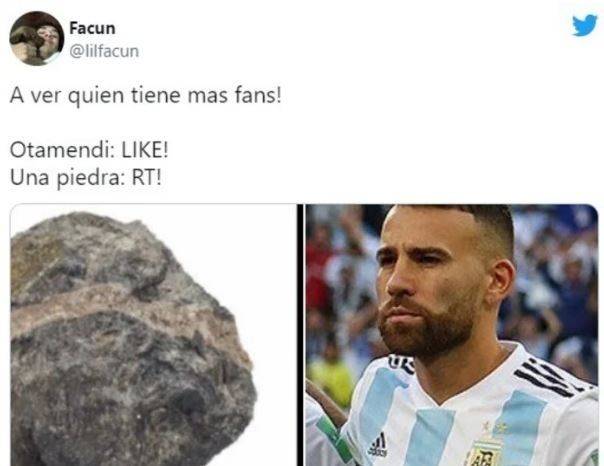The image size is (604, 466).
Task: Click the black shoulder stripes on the jersey
Action: (x=547, y=375)
